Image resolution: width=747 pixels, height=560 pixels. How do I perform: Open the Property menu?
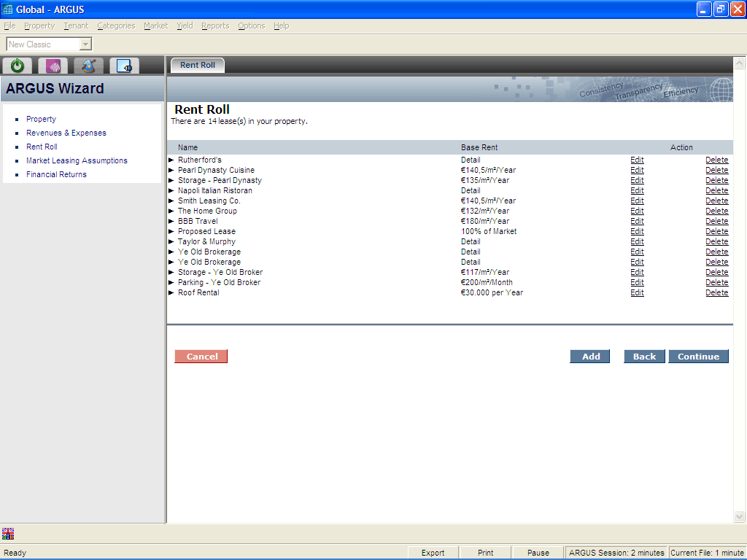click(39, 26)
